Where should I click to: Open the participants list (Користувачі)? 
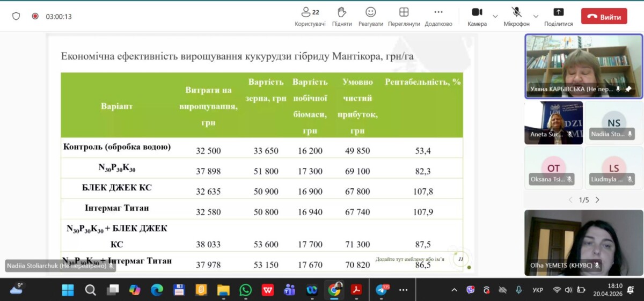click(310, 17)
